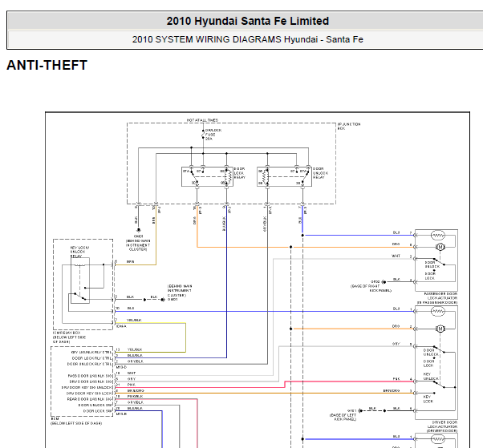
Task: Select the DRV DOOR LK/UNLK SIG row
Action: pyautogui.click(x=91, y=381)
